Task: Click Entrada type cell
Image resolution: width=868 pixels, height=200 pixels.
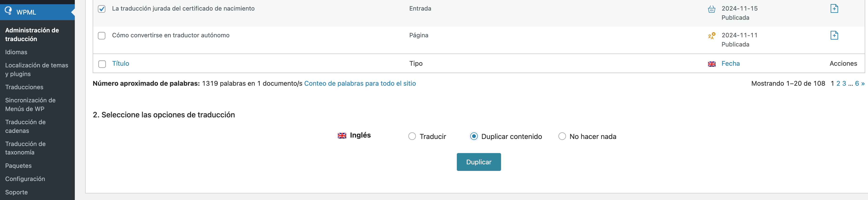Action: (420, 8)
